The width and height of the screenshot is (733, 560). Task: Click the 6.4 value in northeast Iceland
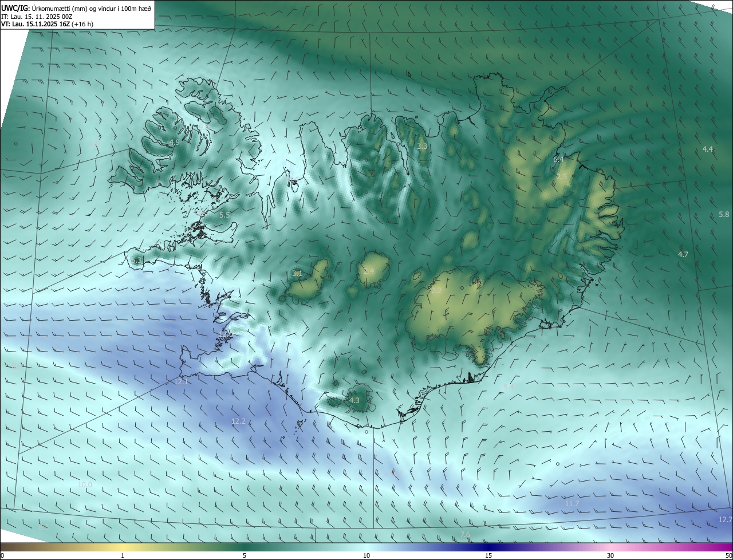point(558,159)
